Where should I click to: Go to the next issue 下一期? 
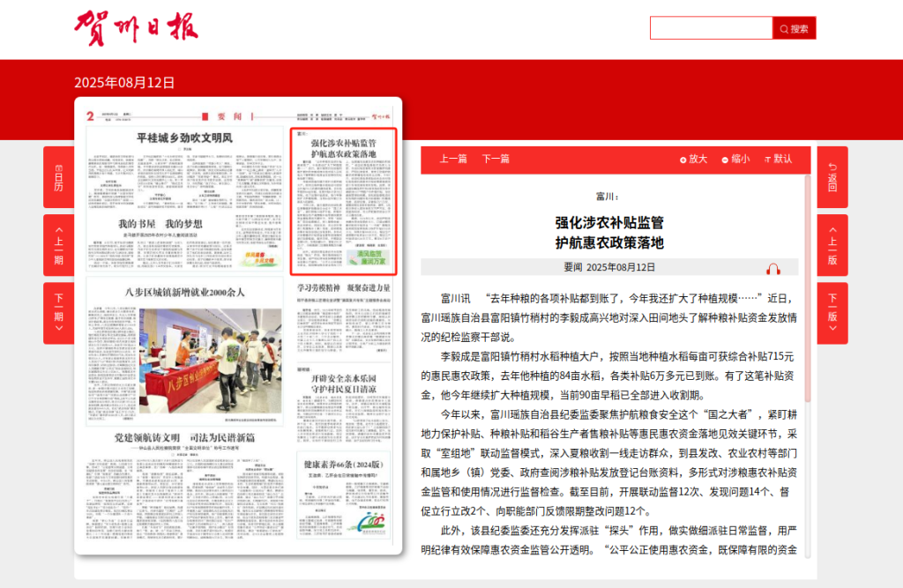pos(58,313)
